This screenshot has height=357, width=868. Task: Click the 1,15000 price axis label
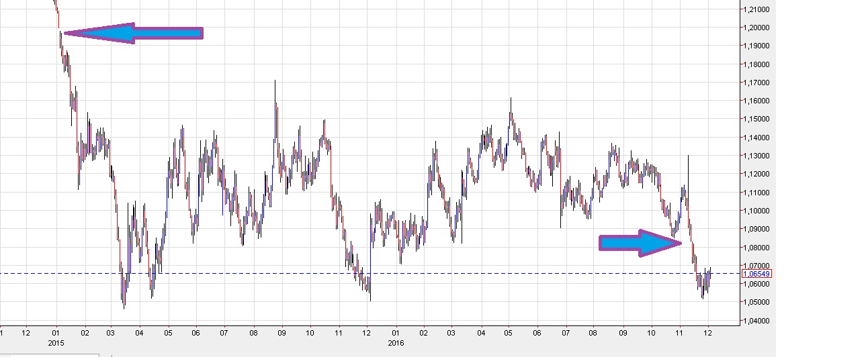(x=756, y=119)
